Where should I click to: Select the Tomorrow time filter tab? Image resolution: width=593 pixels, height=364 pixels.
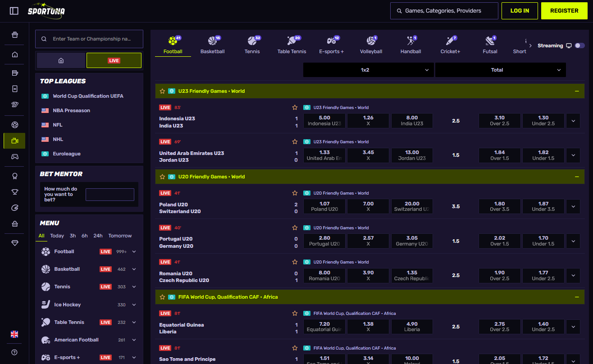[120, 236]
